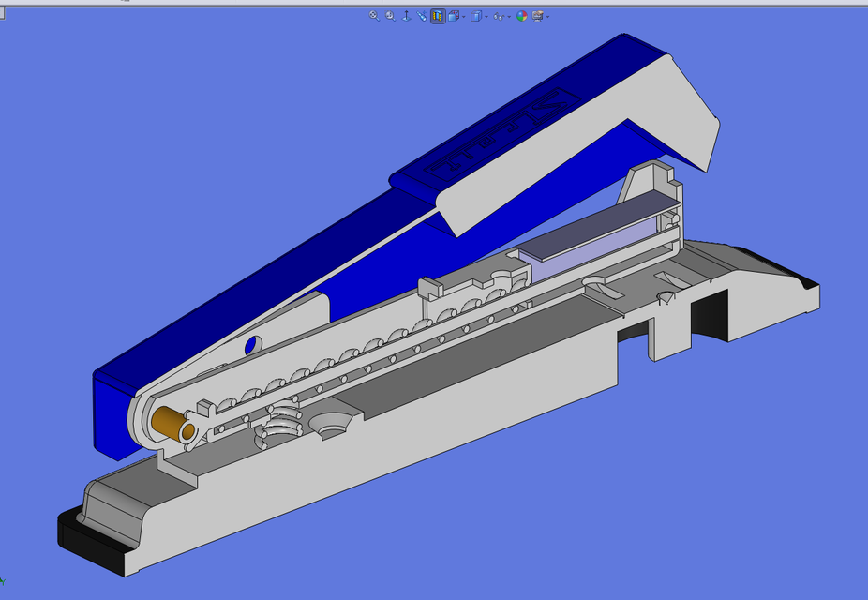Click the Hide/Show Items glasses icon

click(499, 15)
